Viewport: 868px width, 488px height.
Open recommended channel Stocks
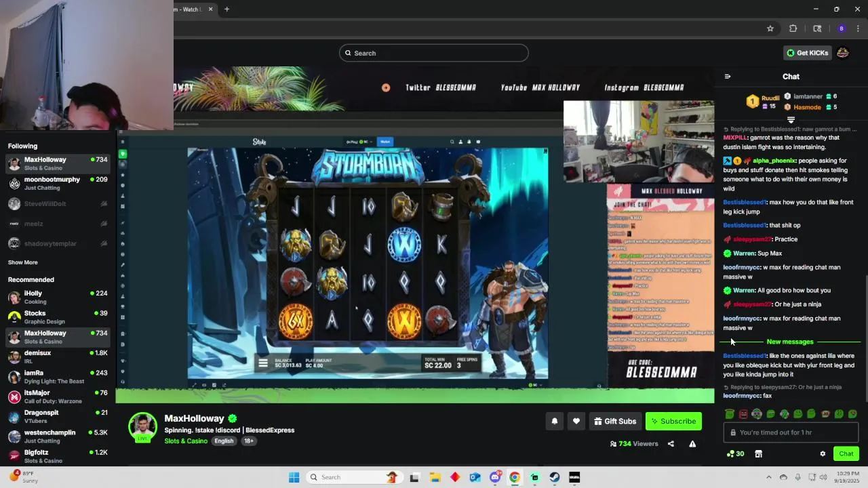tap(58, 317)
